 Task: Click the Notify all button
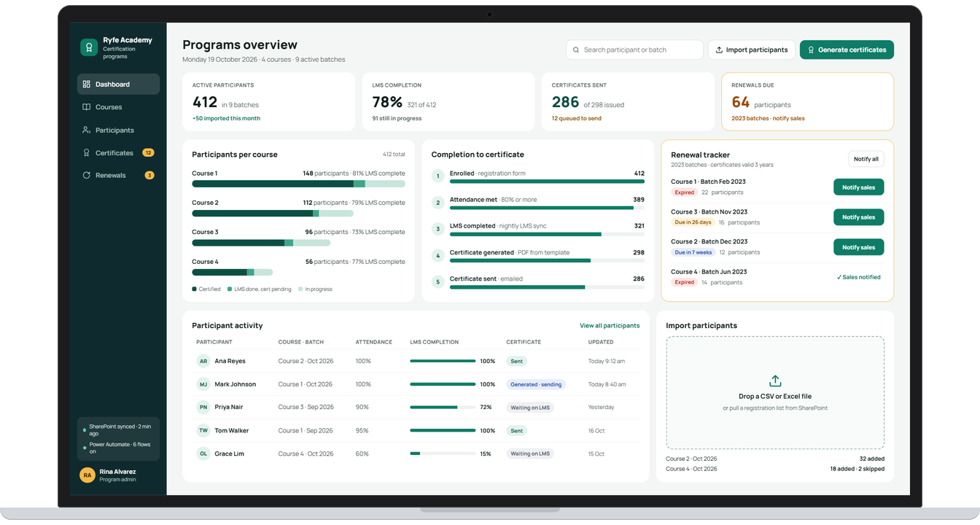(866, 159)
